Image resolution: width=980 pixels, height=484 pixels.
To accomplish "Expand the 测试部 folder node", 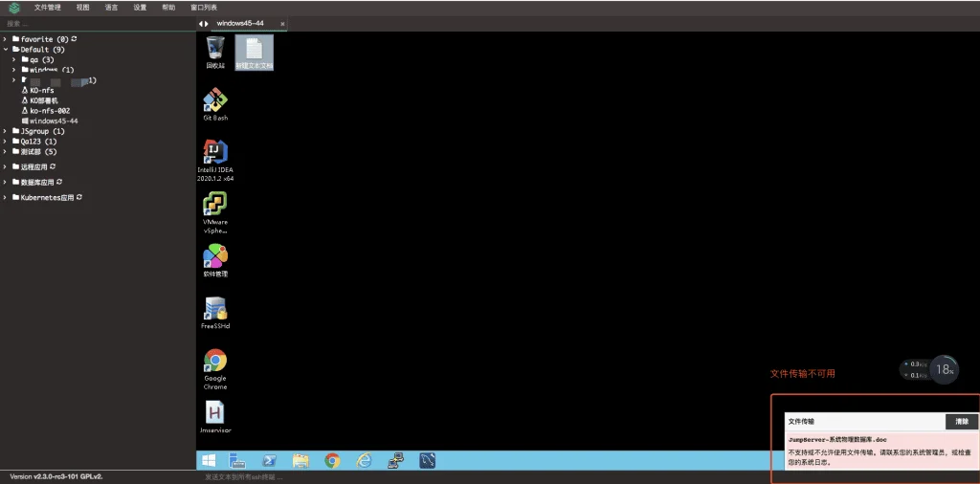I will (5, 151).
